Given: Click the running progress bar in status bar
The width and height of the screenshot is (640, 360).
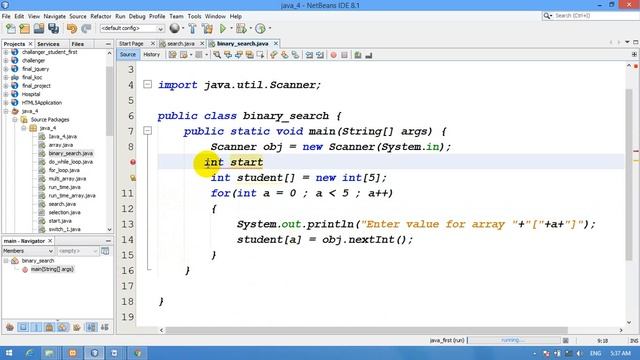Looking at the screenshot, I should tap(513, 340).
